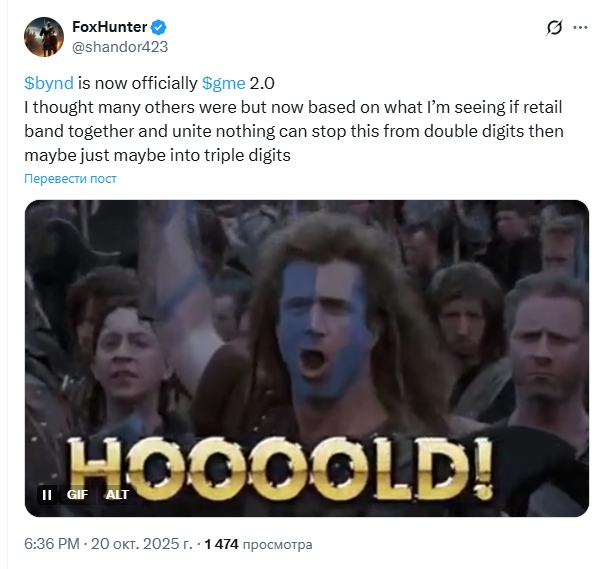Pause the playing GIF
Image resolution: width=606 pixels, height=569 pixels.
47,494
